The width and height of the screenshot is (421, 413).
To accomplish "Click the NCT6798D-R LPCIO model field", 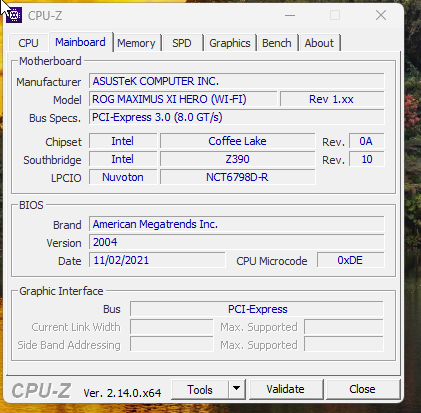I will coord(237,177).
